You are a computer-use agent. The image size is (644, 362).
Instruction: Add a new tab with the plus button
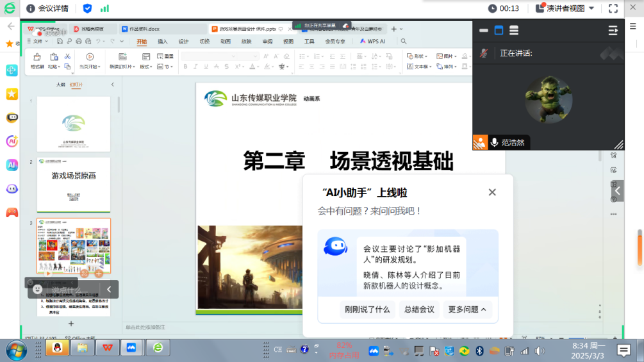coord(393,29)
